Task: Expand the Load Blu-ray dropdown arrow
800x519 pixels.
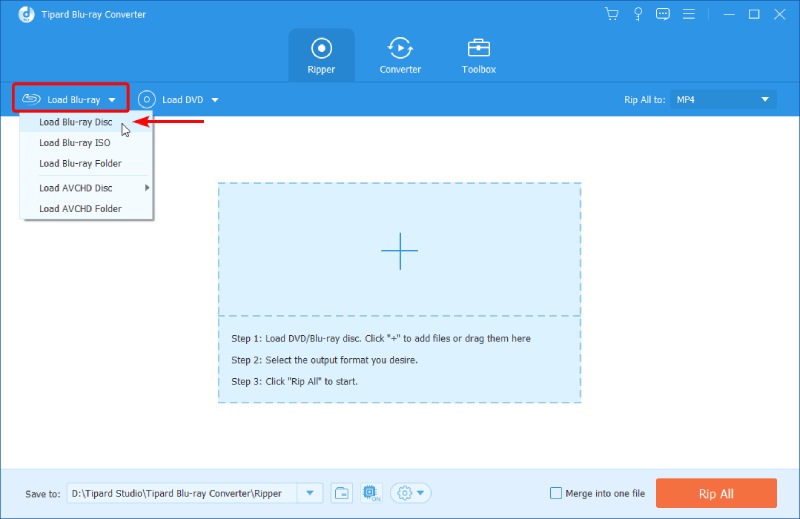Action: point(112,100)
